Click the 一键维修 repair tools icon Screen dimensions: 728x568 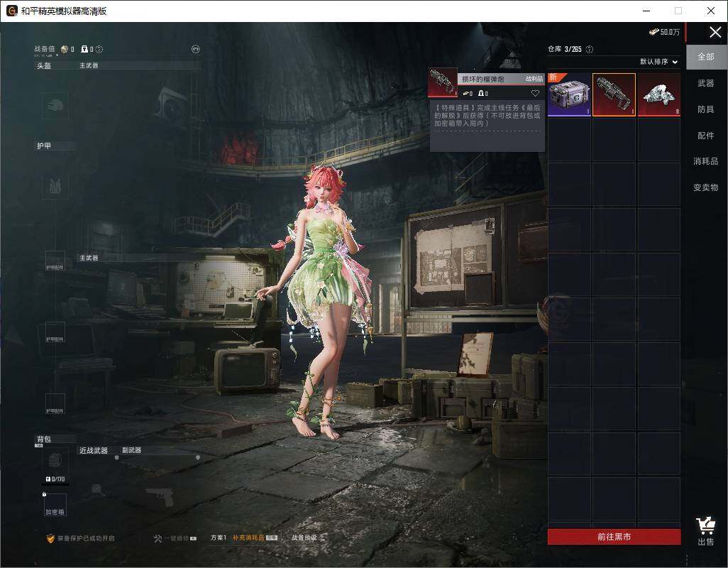[158, 538]
